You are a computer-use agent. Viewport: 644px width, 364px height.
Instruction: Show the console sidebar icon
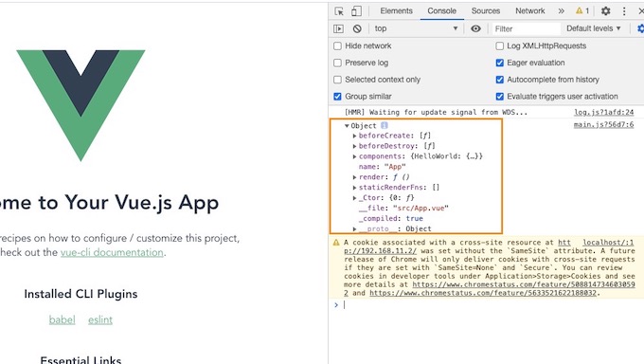(x=338, y=28)
